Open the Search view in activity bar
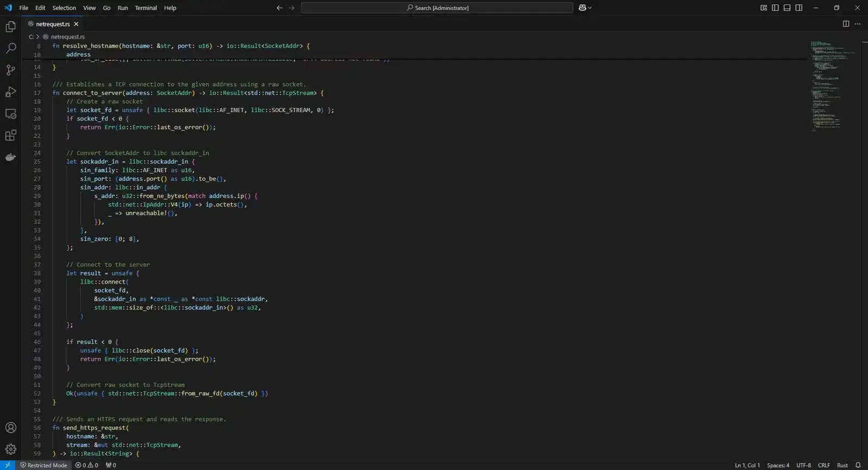Screen dimensions: 868x470 click(10, 48)
